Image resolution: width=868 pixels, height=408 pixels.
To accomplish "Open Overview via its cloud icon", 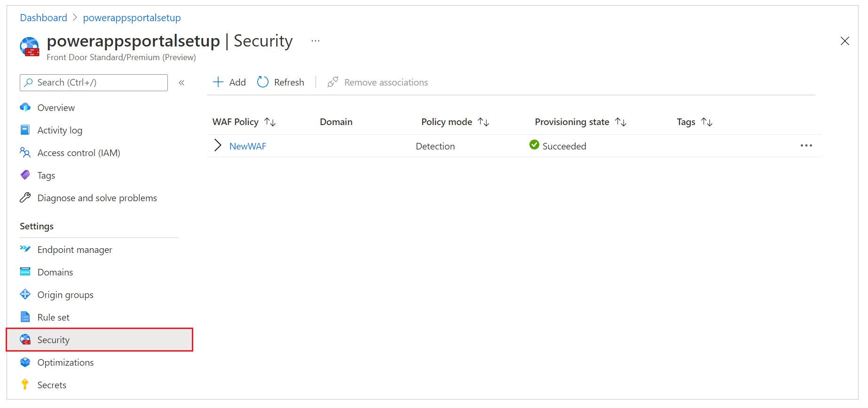I will 25,108.
